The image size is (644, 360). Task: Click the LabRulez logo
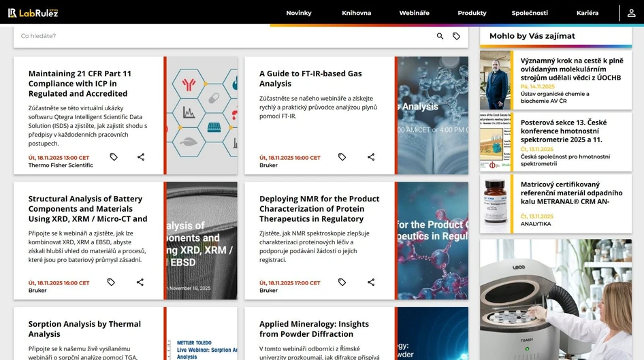(x=33, y=13)
